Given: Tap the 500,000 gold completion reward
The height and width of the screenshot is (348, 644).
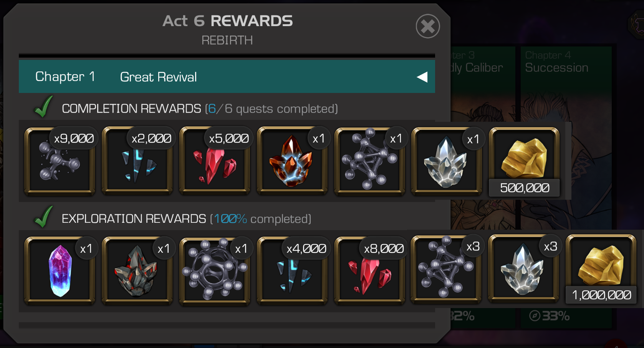Looking at the screenshot, I should coord(524,161).
